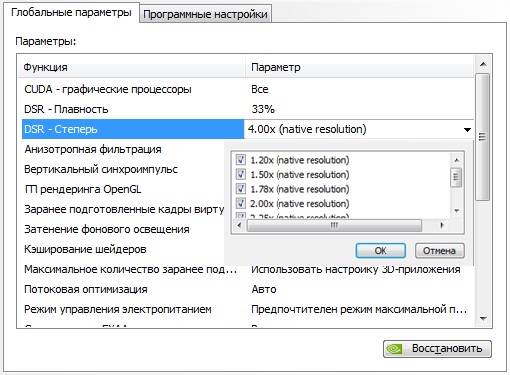Viewport: 510px width, 375px height.
Task: Select the Затенение фонового освещения row
Action: click(123, 229)
